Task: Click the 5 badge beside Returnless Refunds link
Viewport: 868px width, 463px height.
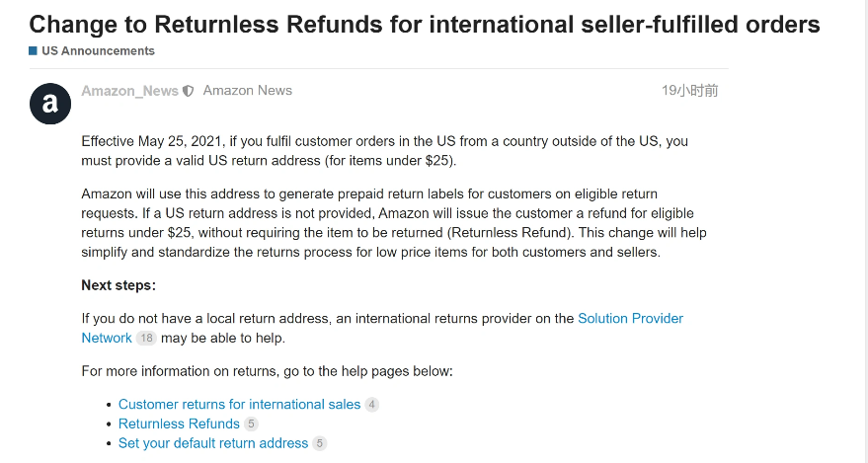Action: coord(251,424)
